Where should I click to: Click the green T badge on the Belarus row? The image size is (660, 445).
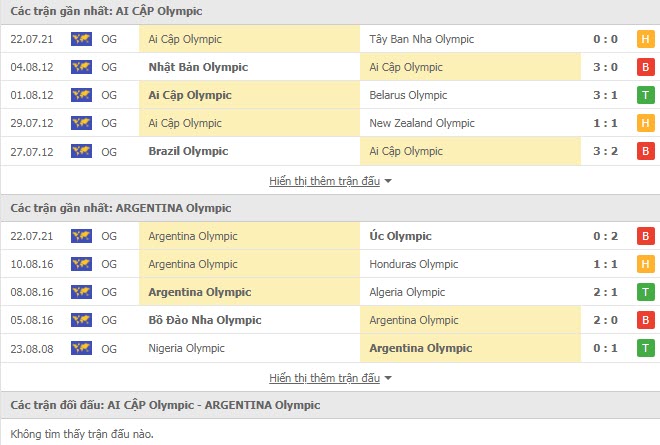point(645,96)
